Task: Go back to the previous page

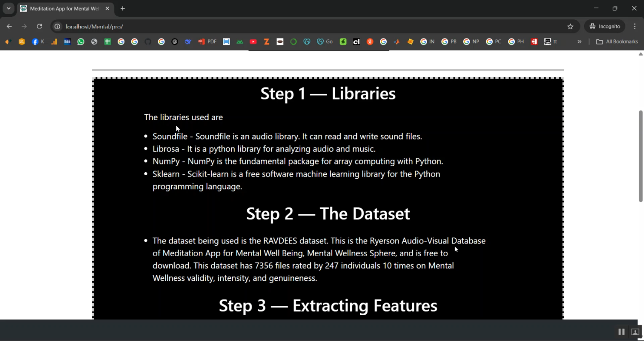Action: point(9,27)
